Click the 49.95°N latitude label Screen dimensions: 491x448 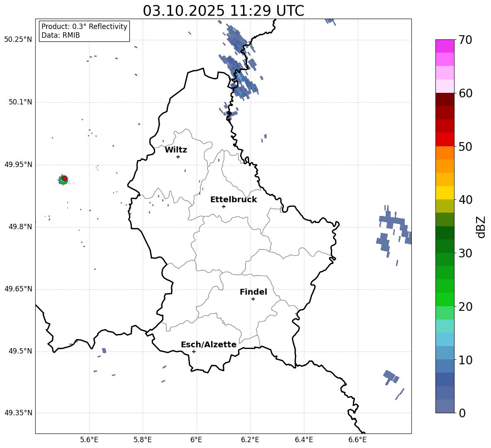point(18,164)
